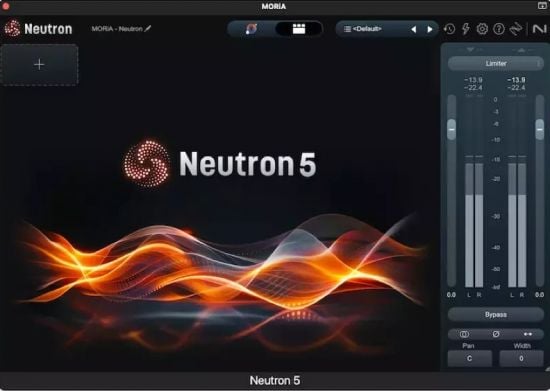The width and height of the screenshot is (550, 391).
Task: Toggle the mono sum icon
Action: [x=464, y=334]
